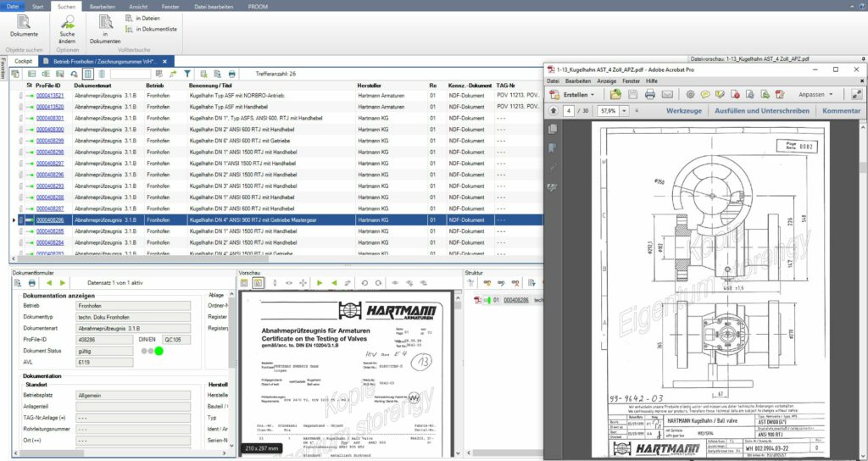
Task: Go to next record with green arrow
Action: (64, 282)
